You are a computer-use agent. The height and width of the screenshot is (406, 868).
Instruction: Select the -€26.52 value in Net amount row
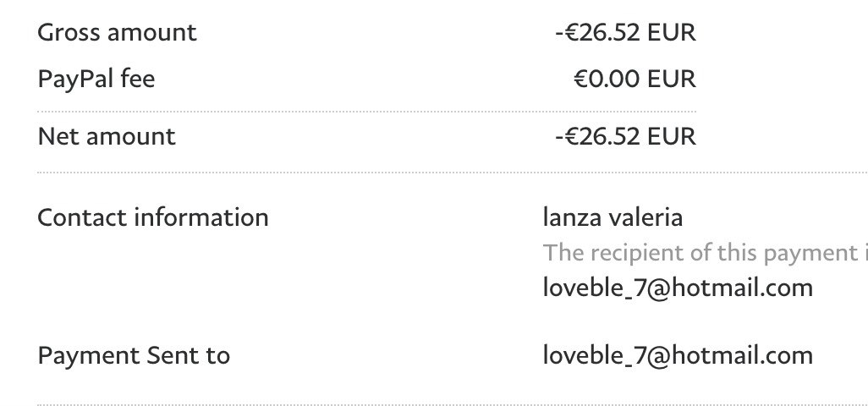598,136
